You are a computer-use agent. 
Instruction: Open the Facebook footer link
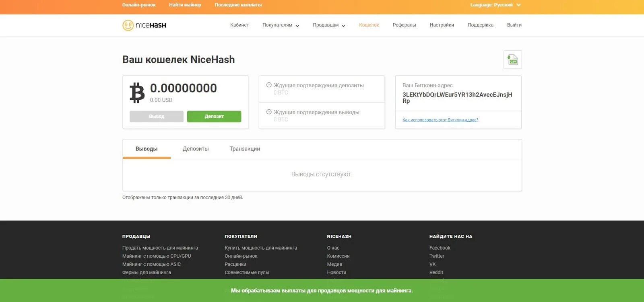point(440,248)
